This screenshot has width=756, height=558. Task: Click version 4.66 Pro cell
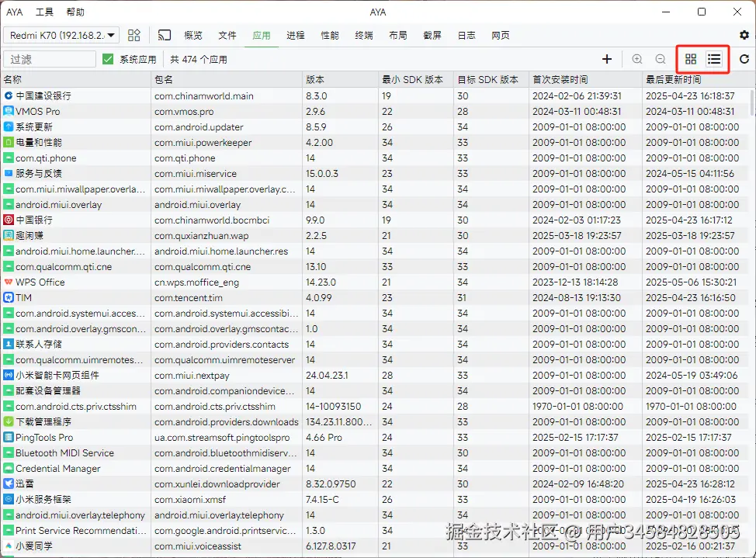(341, 438)
